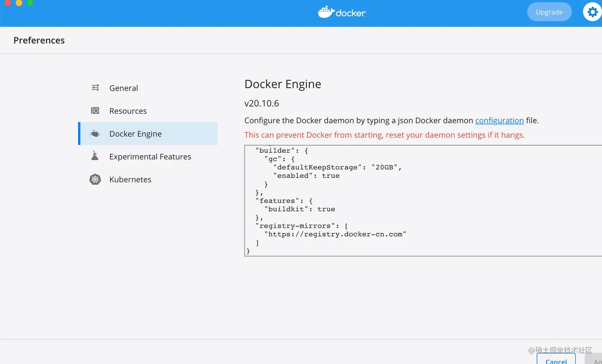The image size is (602, 364).
Task: Click the Docker Engine heading
Action: [283, 84]
